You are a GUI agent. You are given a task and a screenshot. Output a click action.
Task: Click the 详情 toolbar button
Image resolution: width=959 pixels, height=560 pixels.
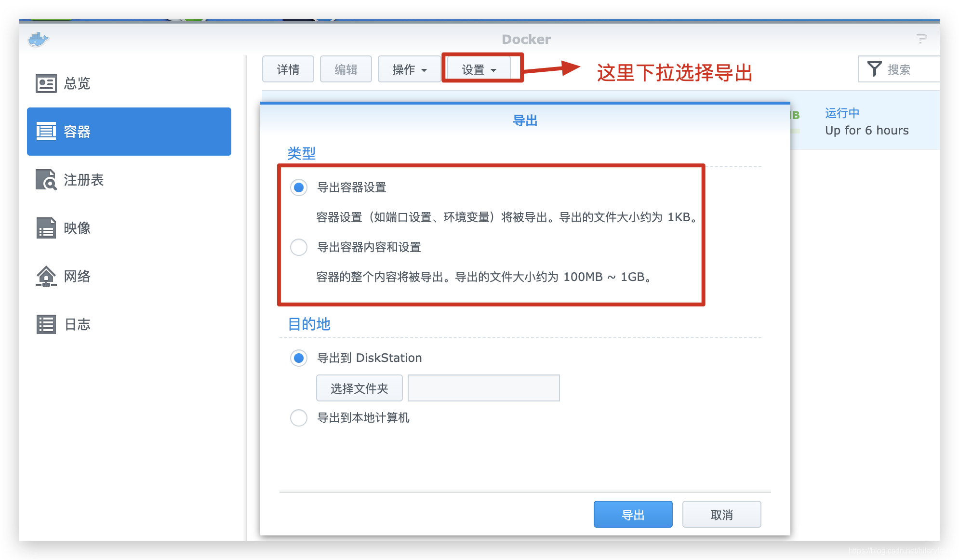click(288, 69)
